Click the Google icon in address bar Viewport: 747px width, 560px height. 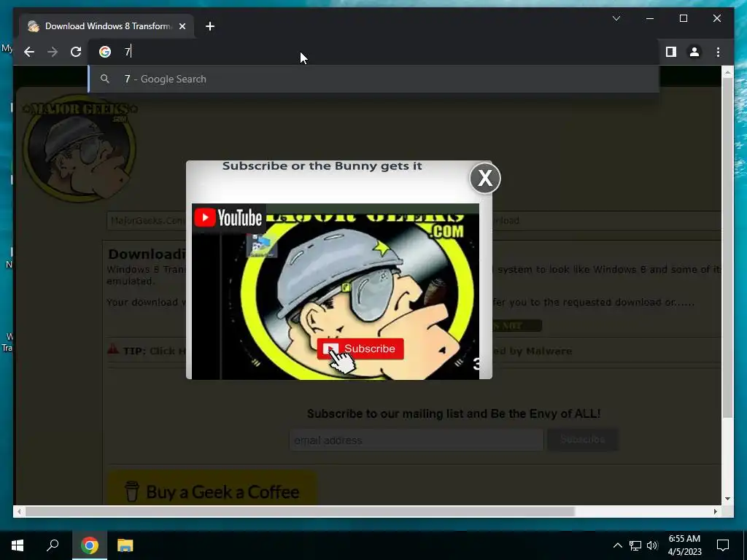pyautogui.click(x=105, y=52)
